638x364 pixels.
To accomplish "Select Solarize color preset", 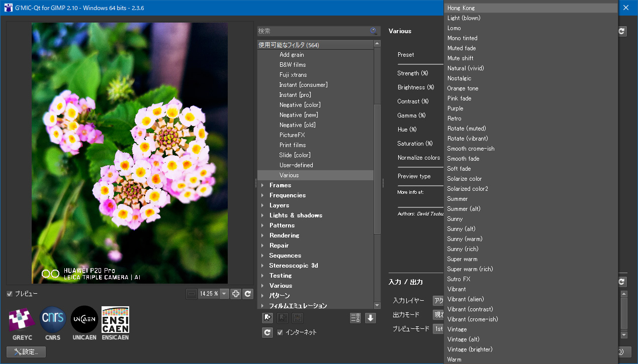I will pyautogui.click(x=531, y=179).
